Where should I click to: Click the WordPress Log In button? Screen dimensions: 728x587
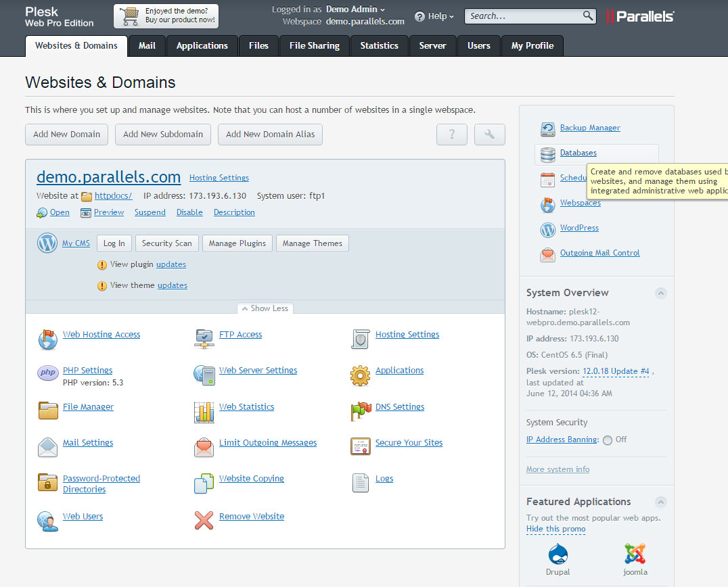[x=114, y=243]
